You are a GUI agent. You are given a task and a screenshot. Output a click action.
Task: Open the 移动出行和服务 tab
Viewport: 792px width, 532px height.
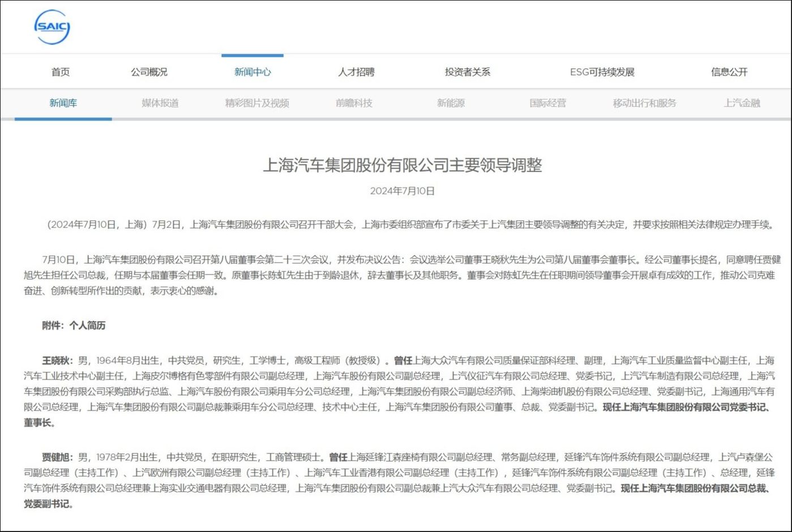click(x=645, y=104)
